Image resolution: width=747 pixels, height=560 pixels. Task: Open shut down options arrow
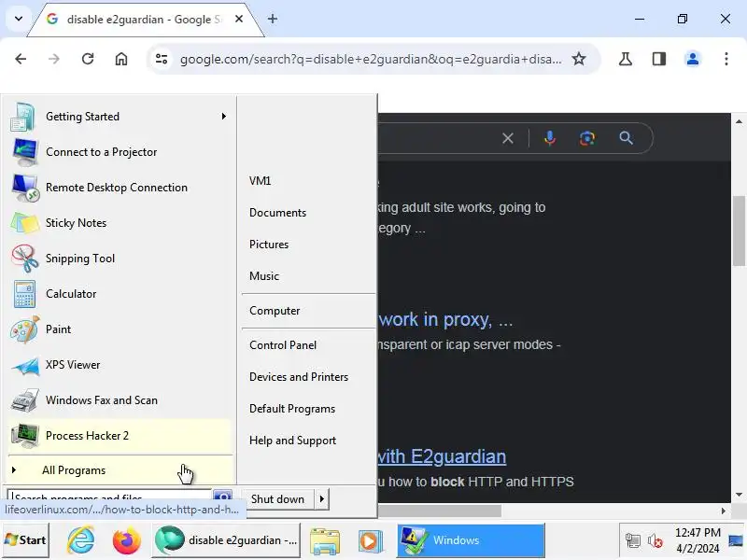(x=322, y=499)
